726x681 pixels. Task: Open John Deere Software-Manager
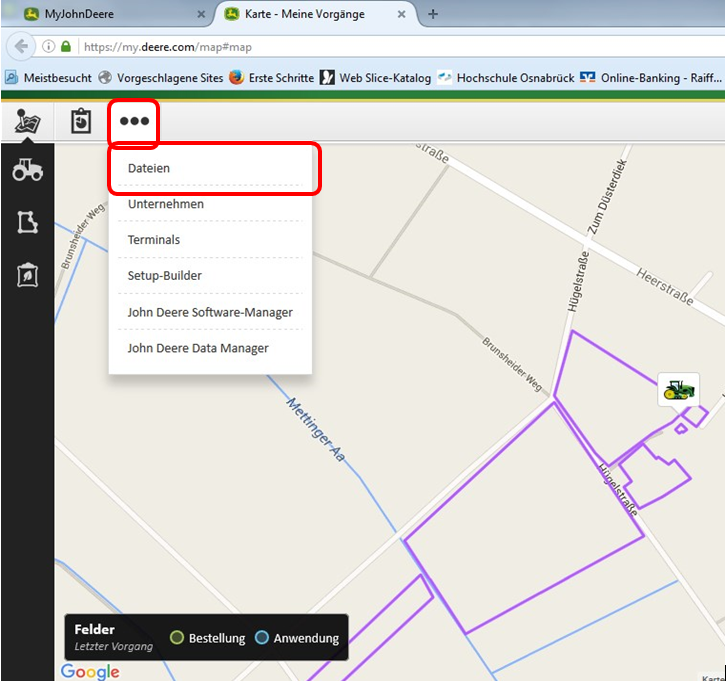[x=210, y=312]
